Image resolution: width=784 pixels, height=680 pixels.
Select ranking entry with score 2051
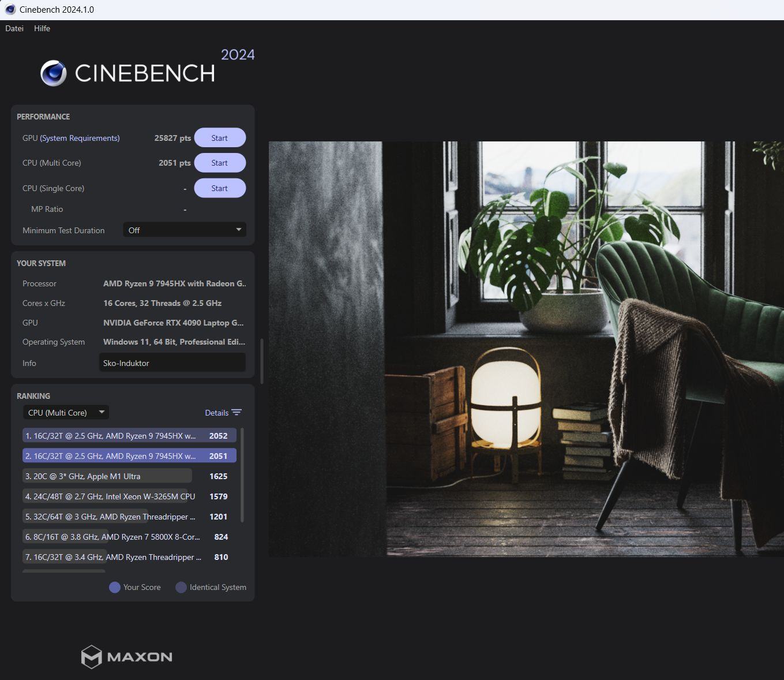(x=129, y=456)
